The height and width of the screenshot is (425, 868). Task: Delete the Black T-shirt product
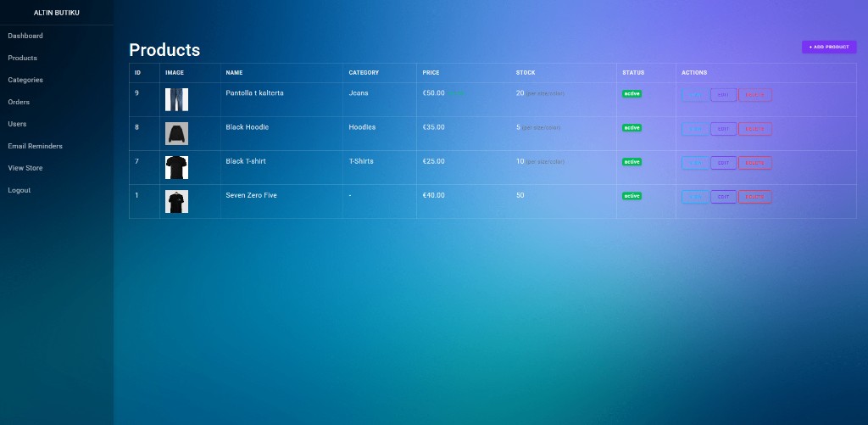[754, 163]
